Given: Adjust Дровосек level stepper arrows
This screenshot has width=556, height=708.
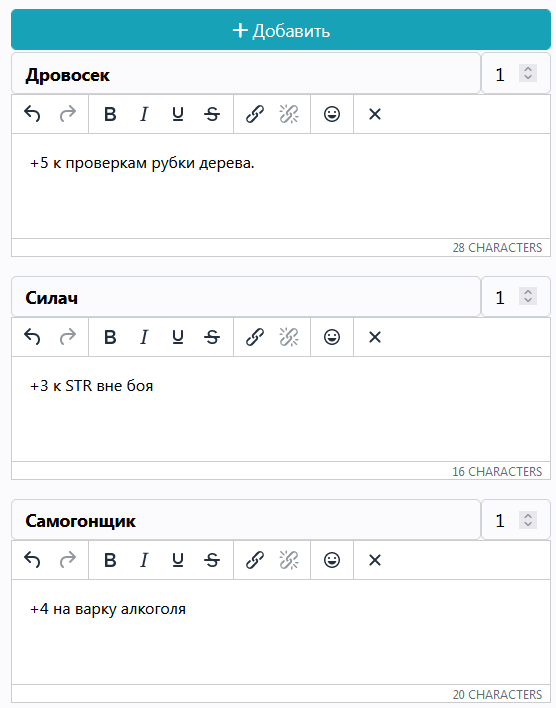Looking at the screenshot, I should point(528,73).
